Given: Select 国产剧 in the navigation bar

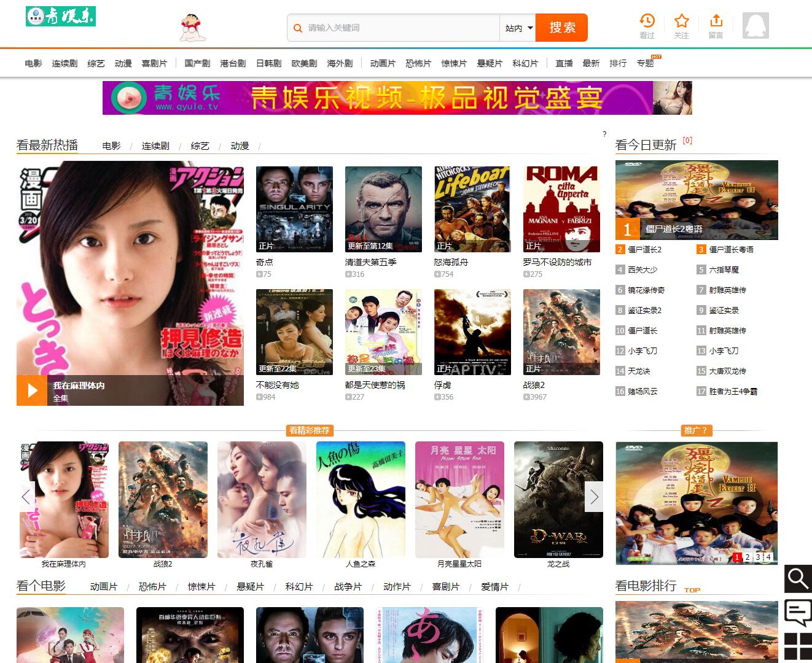Looking at the screenshot, I should (197, 63).
